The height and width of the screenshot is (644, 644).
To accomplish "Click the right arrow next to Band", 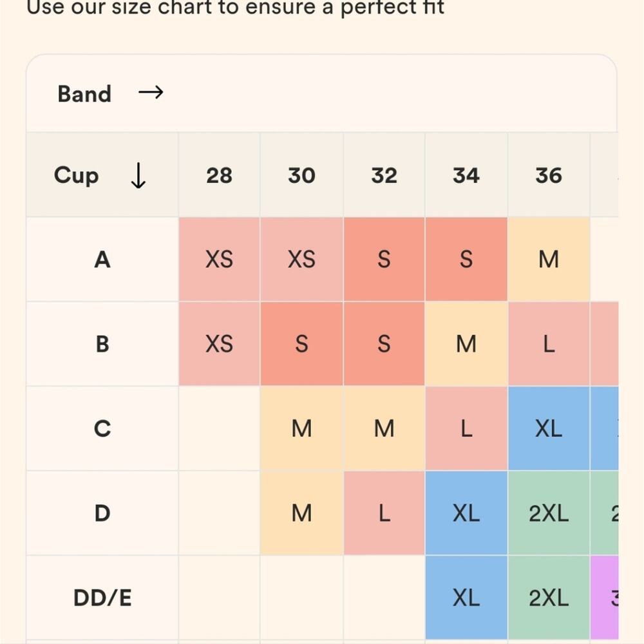I will (x=151, y=93).
